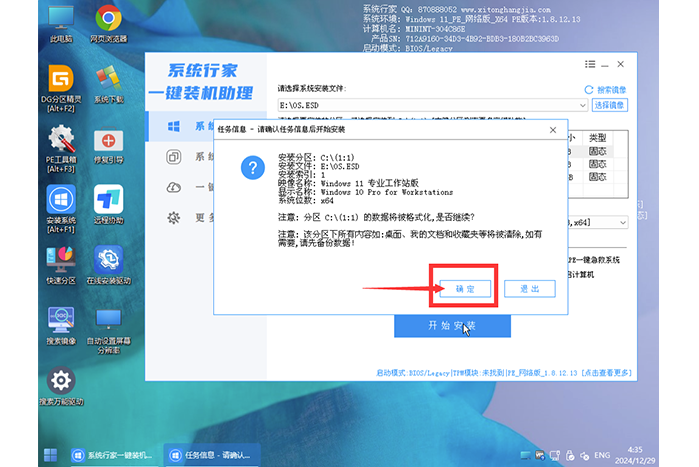This screenshot has height=467, width=699.
Task: Click the E:\OS.ESD install file field
Action: click(x=432, y=106)
